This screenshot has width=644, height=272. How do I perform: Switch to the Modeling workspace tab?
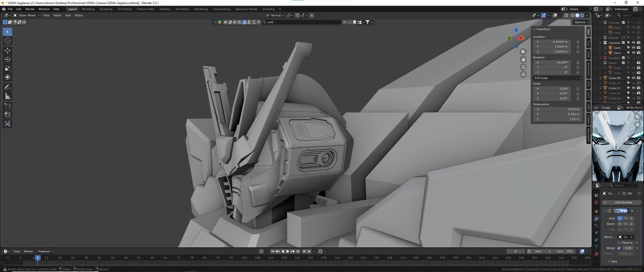(x=88, y=9)
